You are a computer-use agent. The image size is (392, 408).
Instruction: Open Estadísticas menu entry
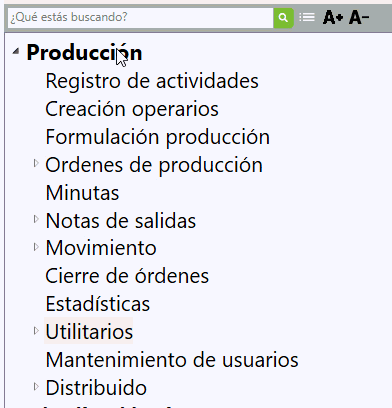point(98,304)
